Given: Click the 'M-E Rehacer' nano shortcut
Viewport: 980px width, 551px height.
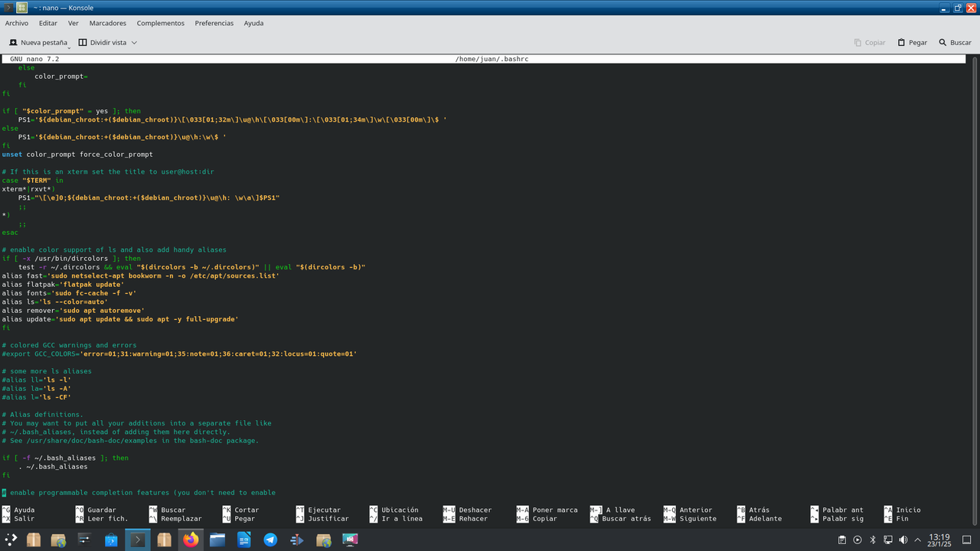Looking at the screenshot, I should point(465,518).
